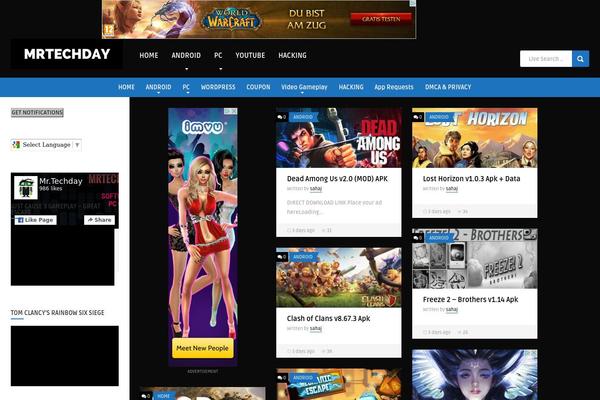Click author sahaj under Freeze 2 Brothers

point(452,310)
